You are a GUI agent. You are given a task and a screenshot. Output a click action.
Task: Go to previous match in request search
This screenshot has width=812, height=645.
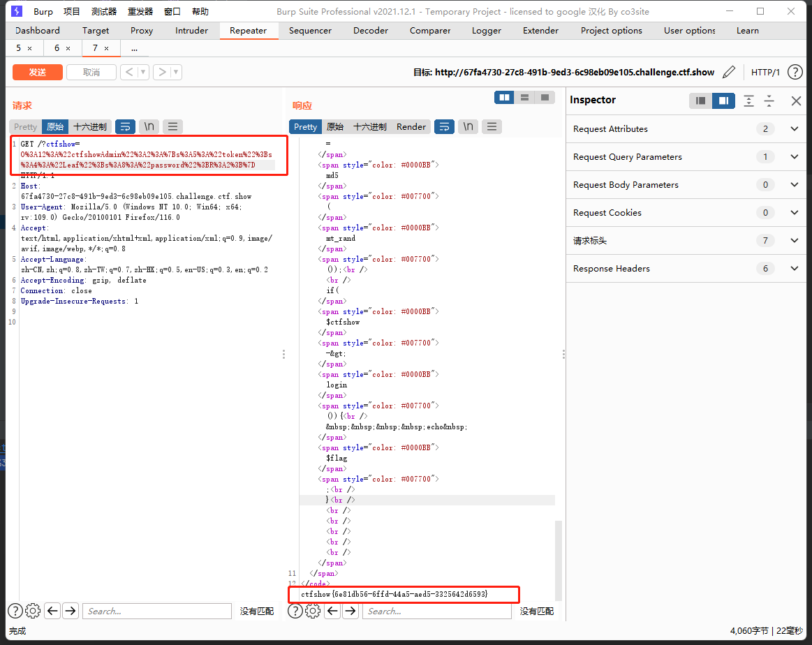[52, 611]
